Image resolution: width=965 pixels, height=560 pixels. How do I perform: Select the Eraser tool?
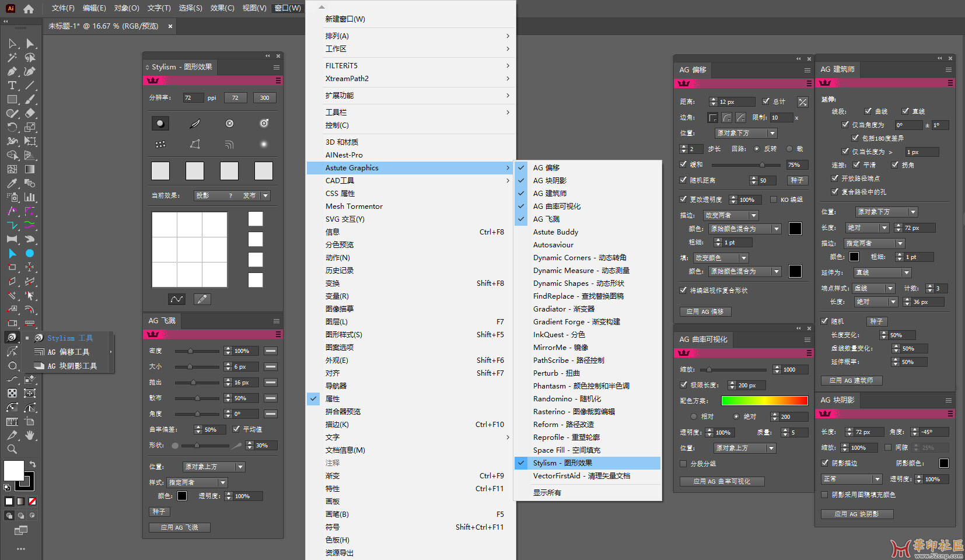30,113
